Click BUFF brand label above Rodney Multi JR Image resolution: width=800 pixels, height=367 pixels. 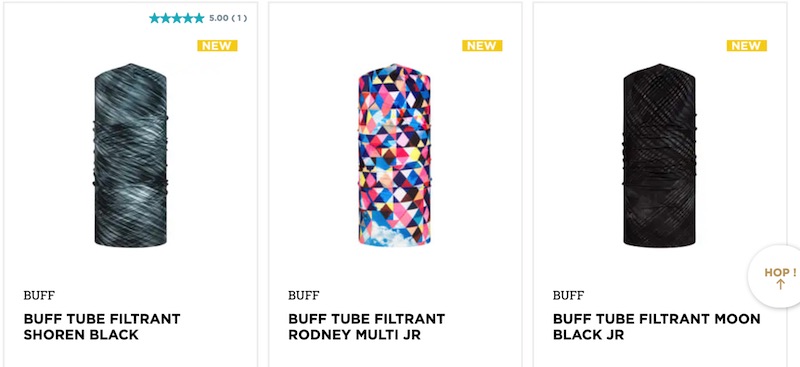(x=304, y=296)
